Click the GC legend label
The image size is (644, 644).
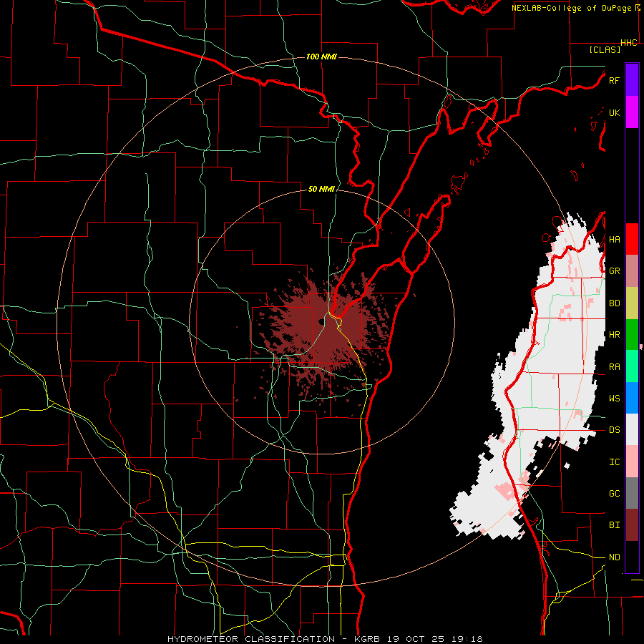click(614, 494)
